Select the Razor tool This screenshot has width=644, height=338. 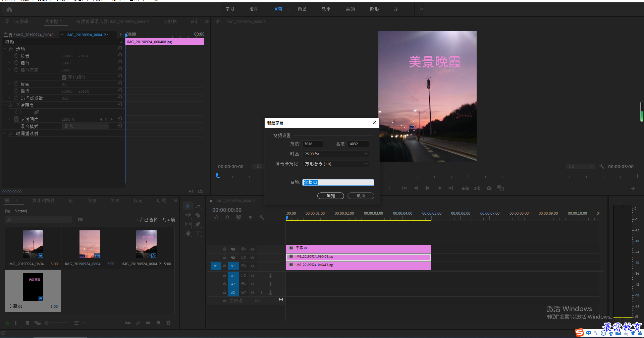[198, 215]
